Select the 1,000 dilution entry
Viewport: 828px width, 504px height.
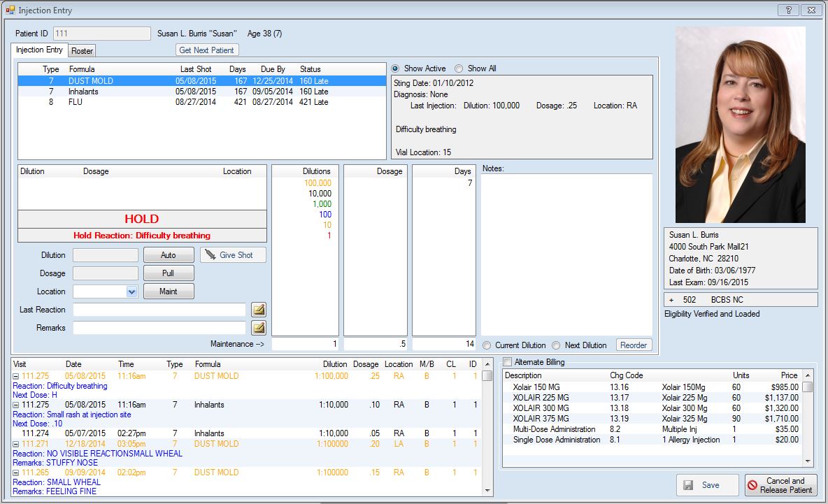tap(322, 204)
